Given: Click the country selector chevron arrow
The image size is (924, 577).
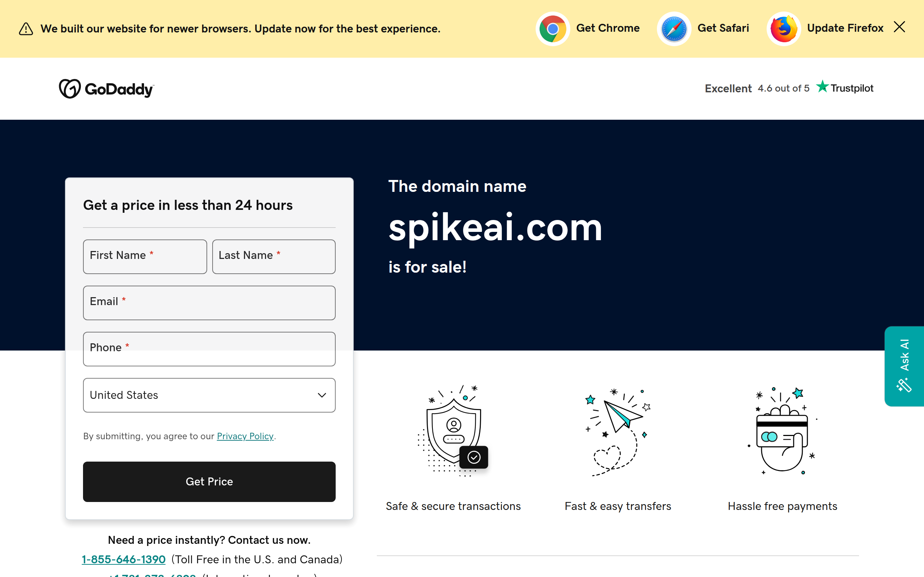Looking at the screenshot, I should 321,395.
